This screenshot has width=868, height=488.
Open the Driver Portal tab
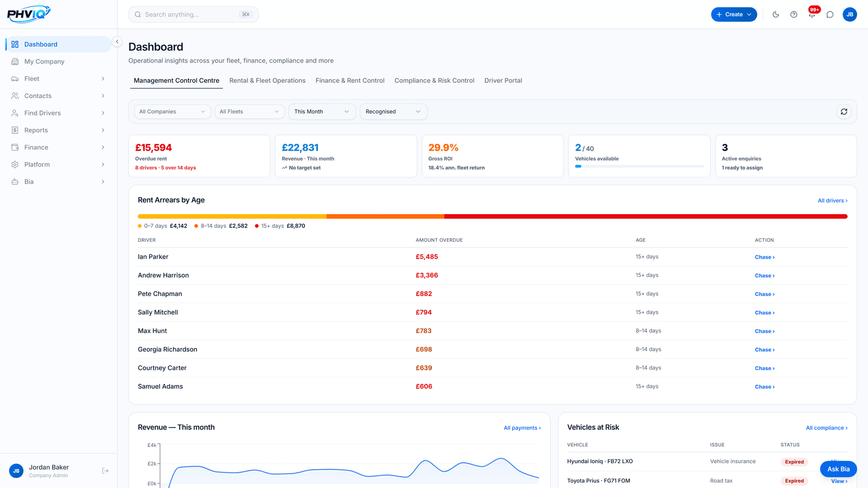[x=503, y=81]
